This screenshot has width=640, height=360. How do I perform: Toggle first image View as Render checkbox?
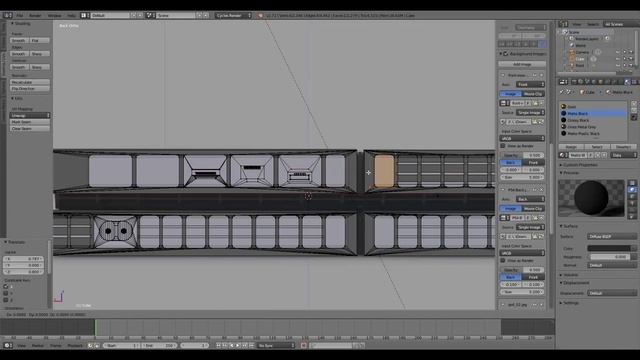(x=503, y=146)
